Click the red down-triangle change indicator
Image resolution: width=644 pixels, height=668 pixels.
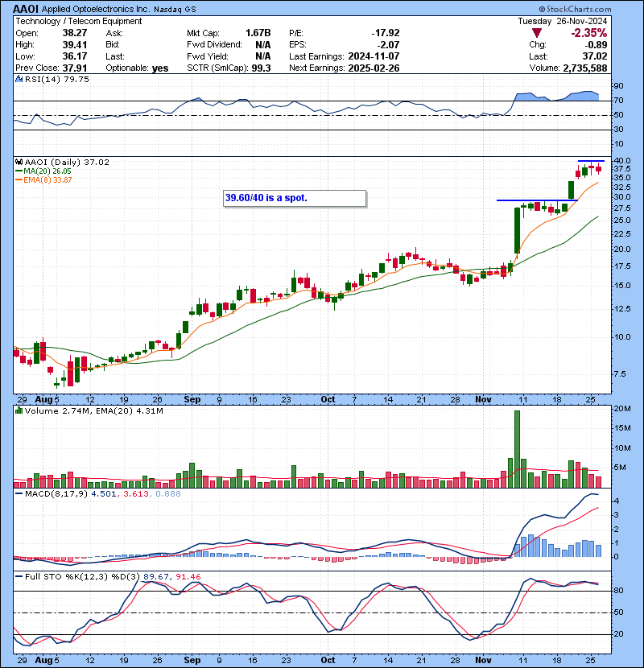coord(537,33)
